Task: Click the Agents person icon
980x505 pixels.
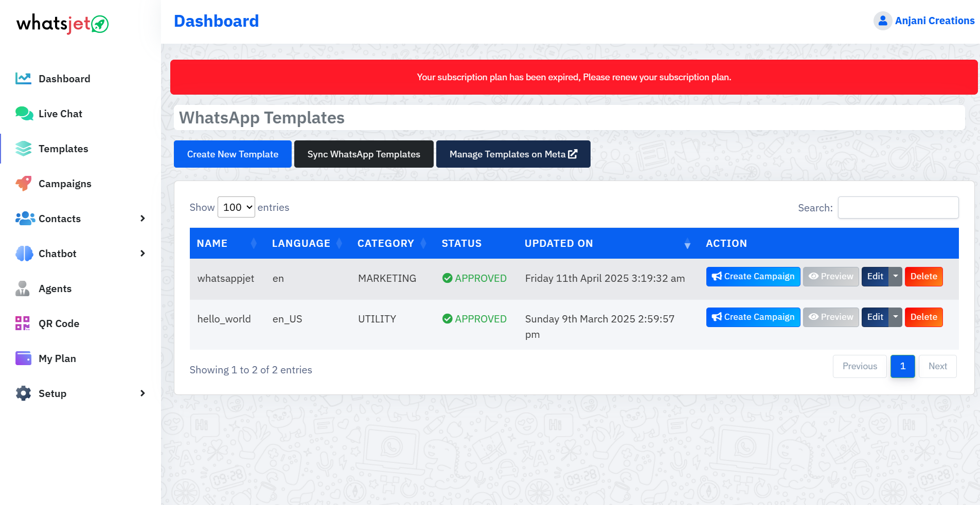Action: (23, 288)
